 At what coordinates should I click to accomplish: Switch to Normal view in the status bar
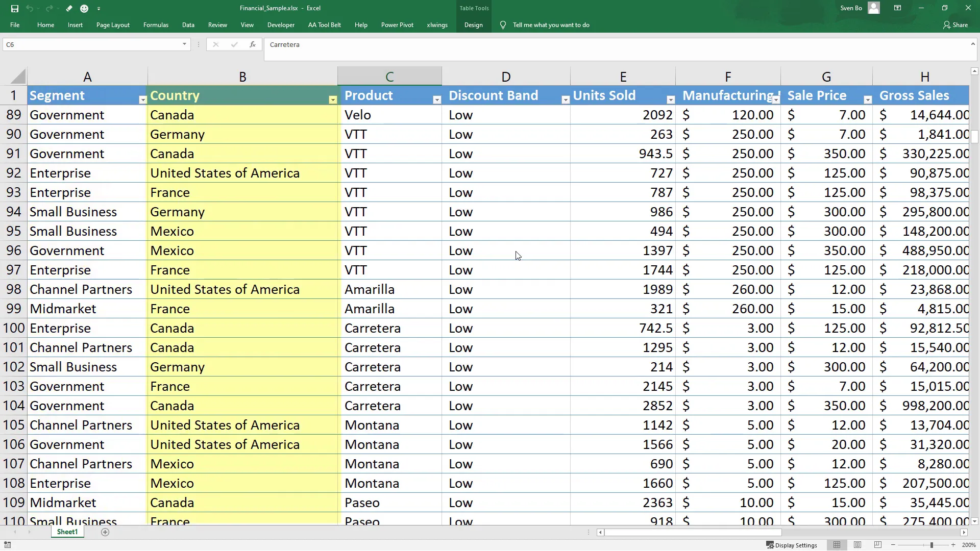(x=837, y=545)
